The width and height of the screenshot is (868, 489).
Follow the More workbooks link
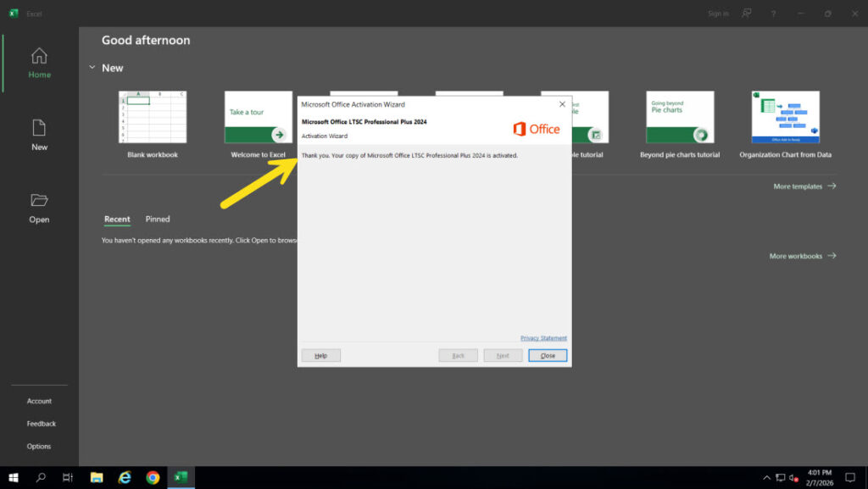803,256
